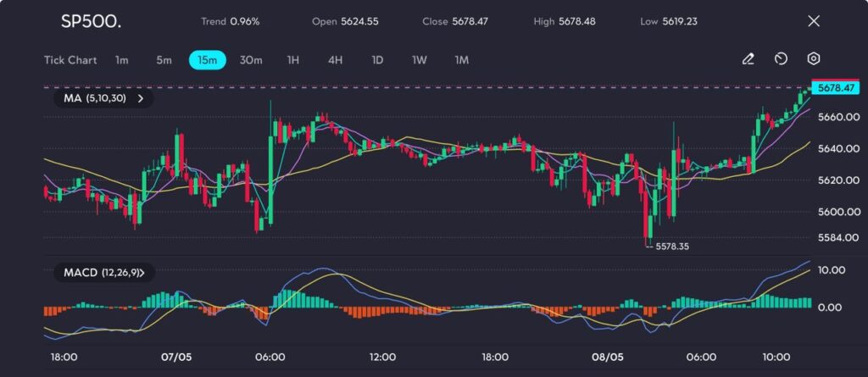Image resolution: width=868 pixels, height=377 pixels.
Task: Close the SP500 chart panel
Action: [814, 21]
